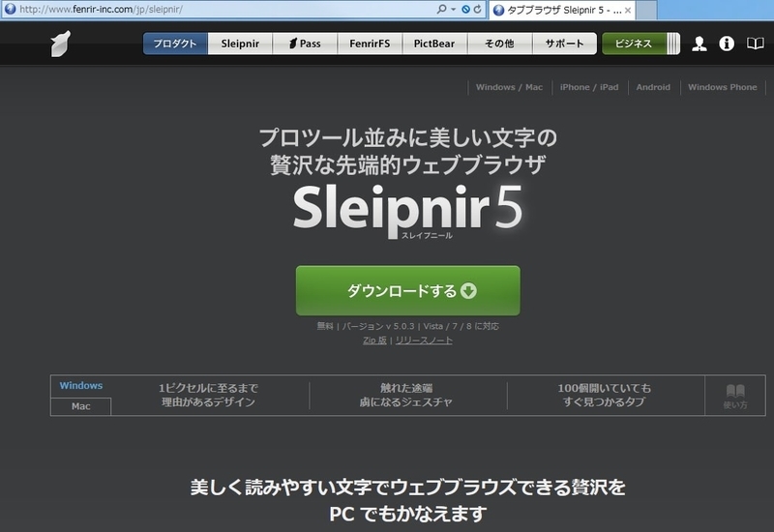Open the Sleipnir menu item
The image size is (774, 532).
(x=240, y=44)
